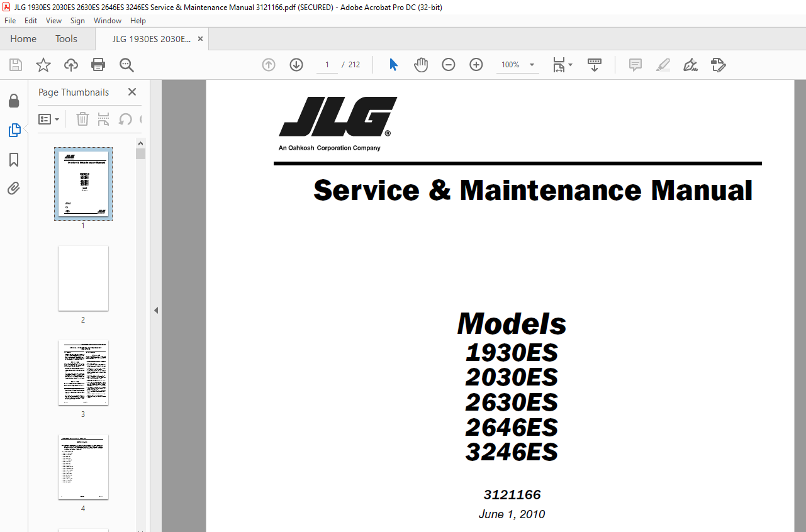Open the File menu
The image size is (806, 532).
click(x=10, y=21)
